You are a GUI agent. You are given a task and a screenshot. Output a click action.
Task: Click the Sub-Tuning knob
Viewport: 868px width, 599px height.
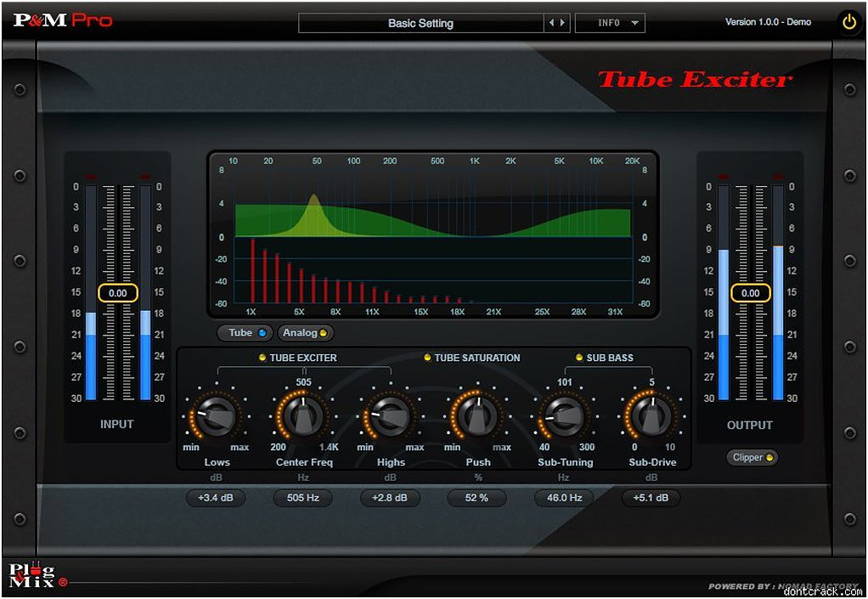point(565,416)
